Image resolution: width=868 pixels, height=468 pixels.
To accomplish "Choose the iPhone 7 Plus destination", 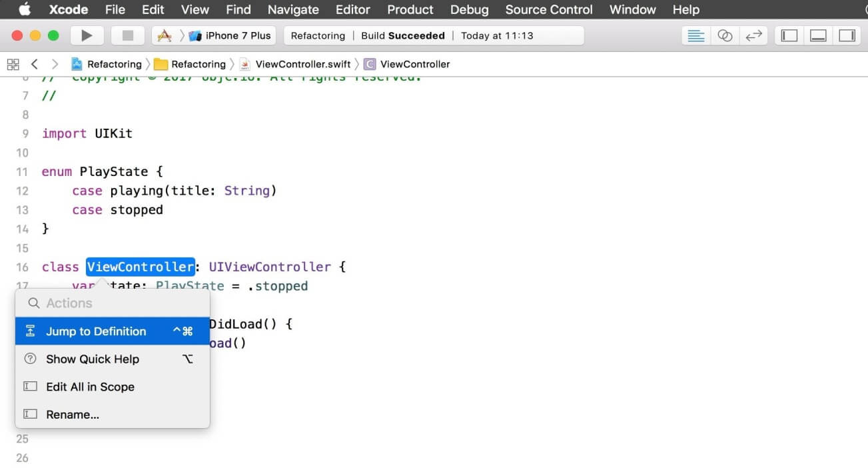I will (230, 36).
